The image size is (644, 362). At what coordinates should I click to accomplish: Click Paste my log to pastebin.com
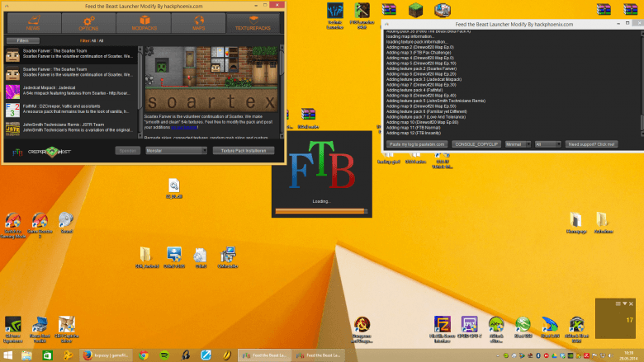click(417, 144)
